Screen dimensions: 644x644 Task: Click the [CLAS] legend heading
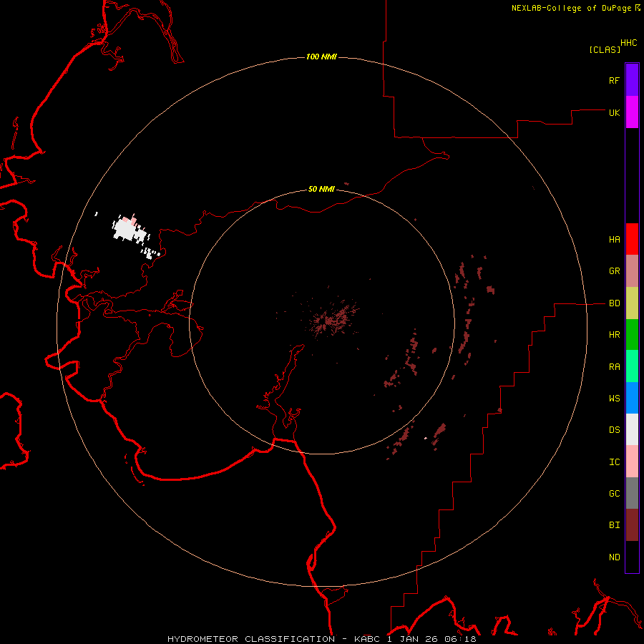click(x=605, y=49)
